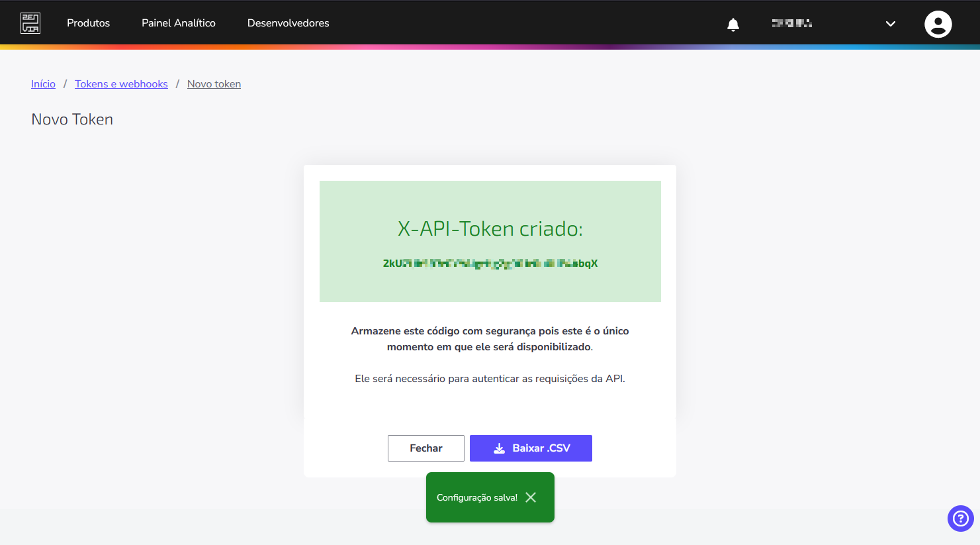Click the X-API-Token criado heading
This screenshot has height=545, width=980.
click(490, 228)
